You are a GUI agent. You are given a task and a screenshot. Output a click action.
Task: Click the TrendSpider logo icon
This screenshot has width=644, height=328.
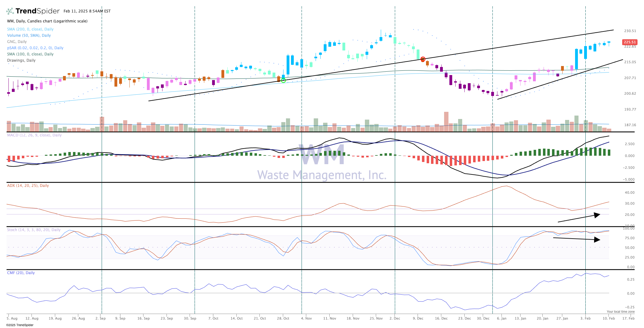[x=10, y=11]
